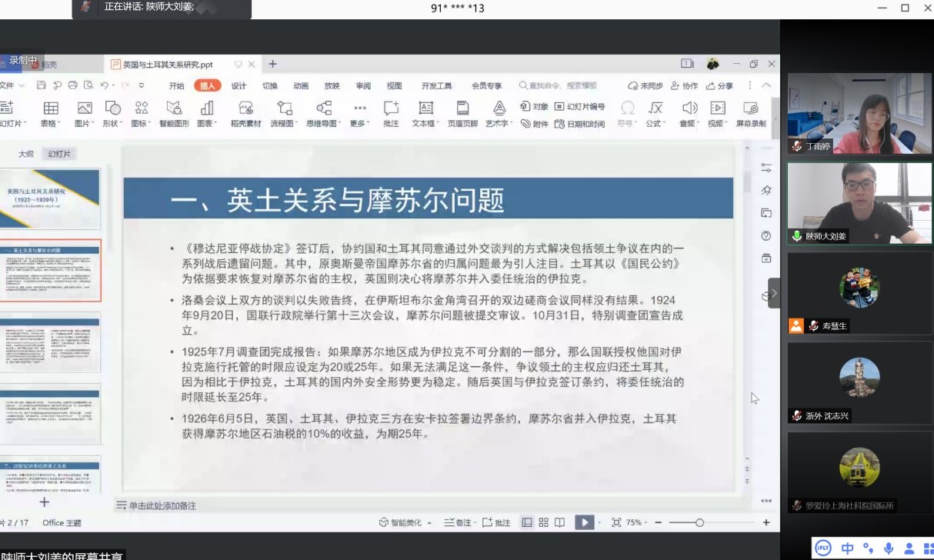This screenshot has height=560, width=934.
Task: Switch to reading view in status bar
Action: (560, 522)
